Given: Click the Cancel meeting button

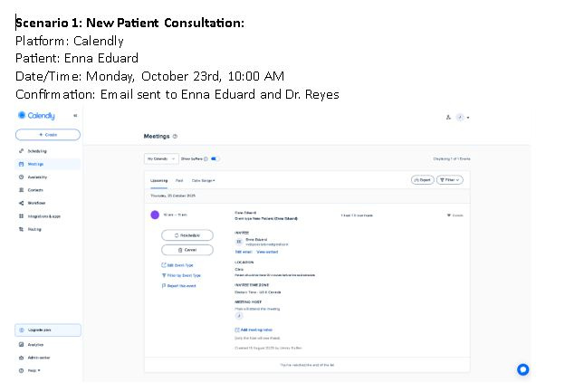Looking at the screenshot, I should click(187, 249).
